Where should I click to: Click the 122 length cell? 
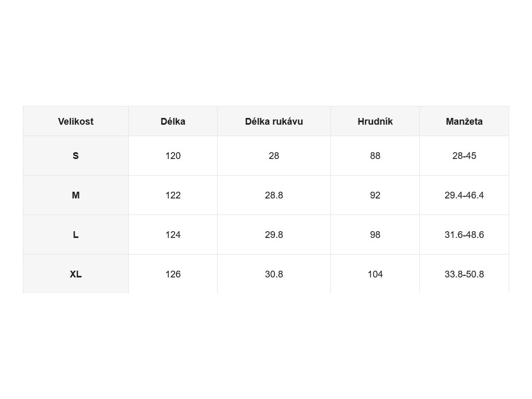(x=173, y=195)
